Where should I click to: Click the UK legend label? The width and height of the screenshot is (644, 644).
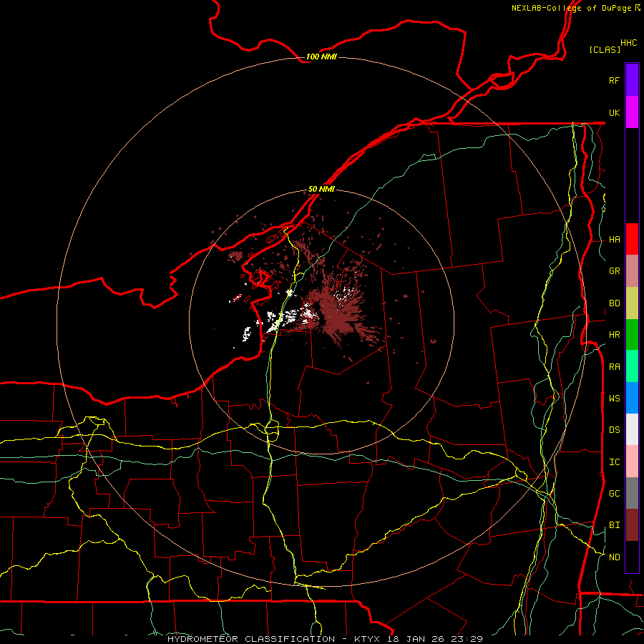[614, 112]
